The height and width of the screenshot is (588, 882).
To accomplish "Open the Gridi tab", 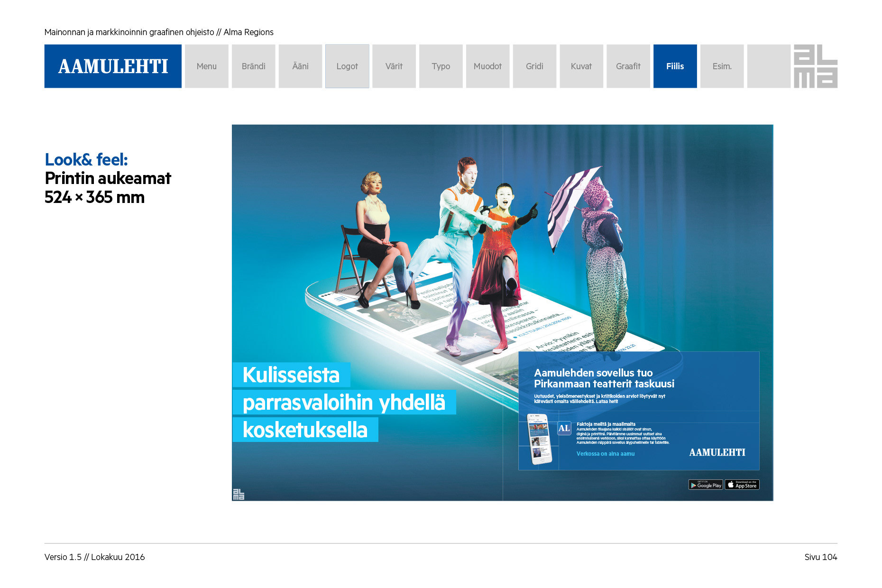I will tap(534, 66).
